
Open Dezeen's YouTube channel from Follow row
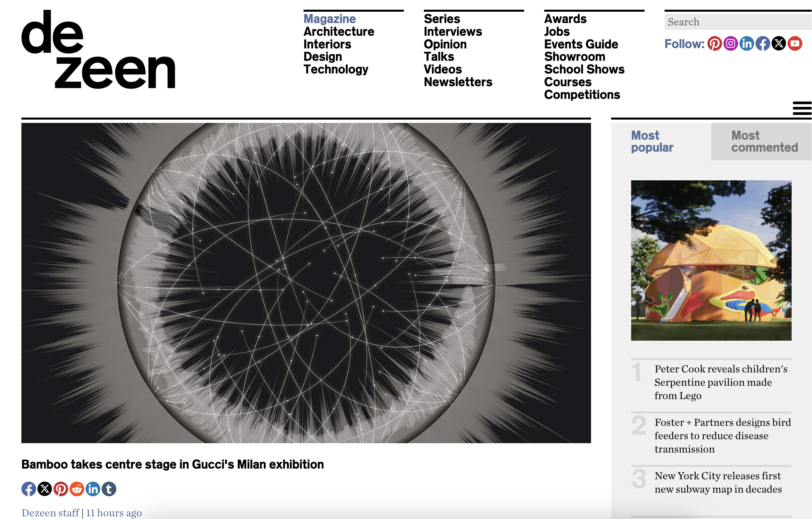(795, 43)
